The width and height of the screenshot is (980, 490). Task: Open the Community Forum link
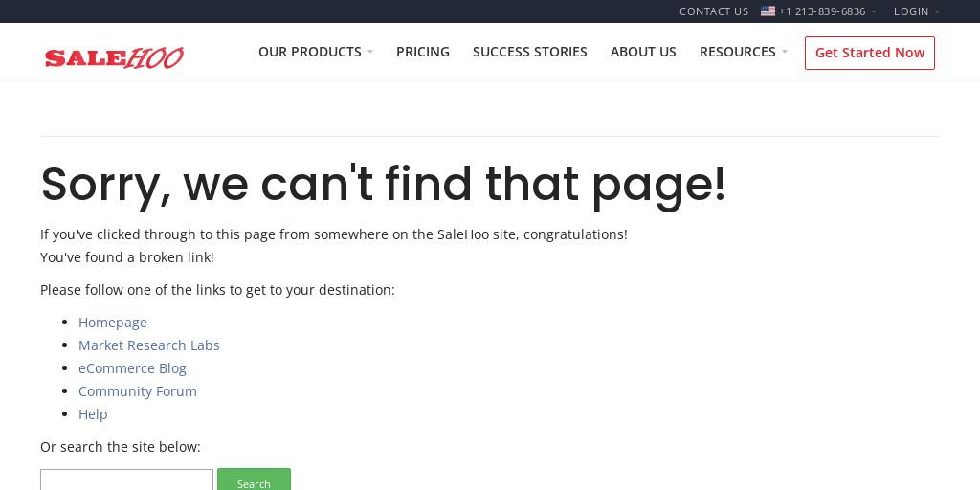pos(138,391)
